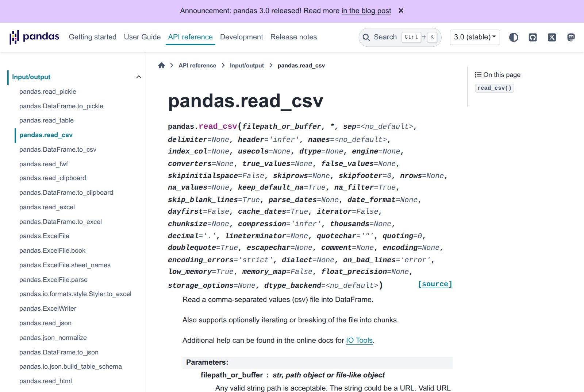The height and width of the screenshot is (392, 584).
Task: Open the Mastodon icon link
Action: (x=571, y=37)
